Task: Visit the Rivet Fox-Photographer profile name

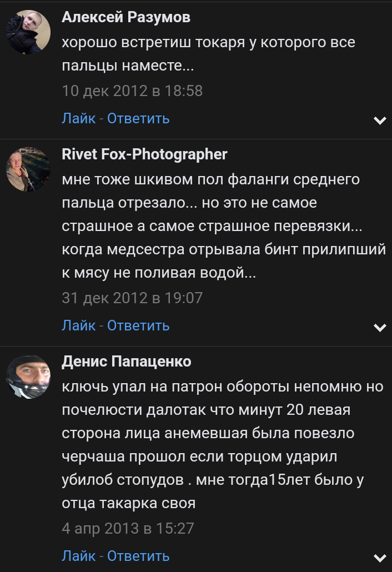Action: pos(144,154)
